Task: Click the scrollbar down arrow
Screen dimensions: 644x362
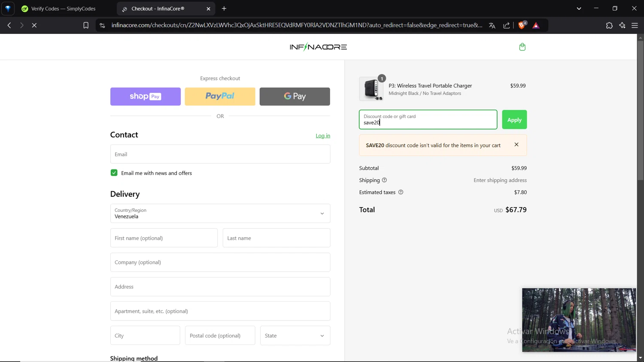Action: 640,358
